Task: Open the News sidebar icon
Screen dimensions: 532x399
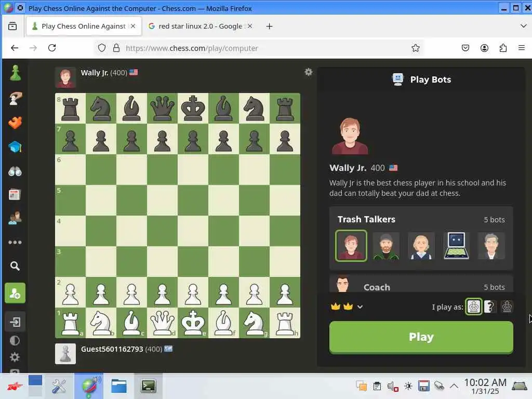Action: pyautogui.click(x=15, y=195)
